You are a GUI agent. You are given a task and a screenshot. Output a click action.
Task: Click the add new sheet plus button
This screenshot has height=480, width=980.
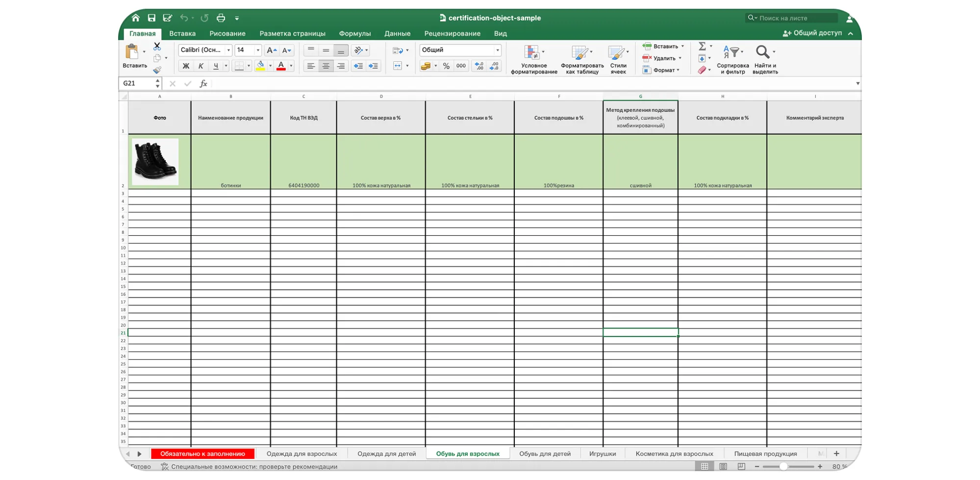[836, 454]
